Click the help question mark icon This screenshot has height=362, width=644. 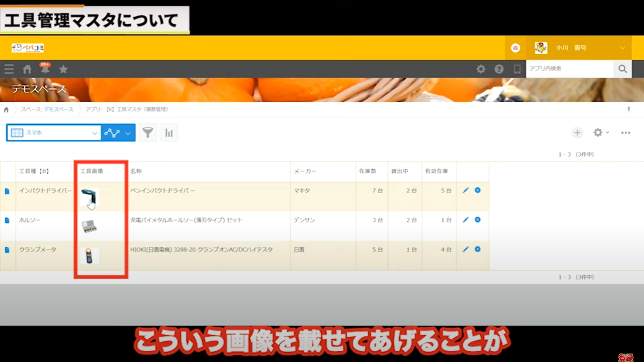pos(499,69)
